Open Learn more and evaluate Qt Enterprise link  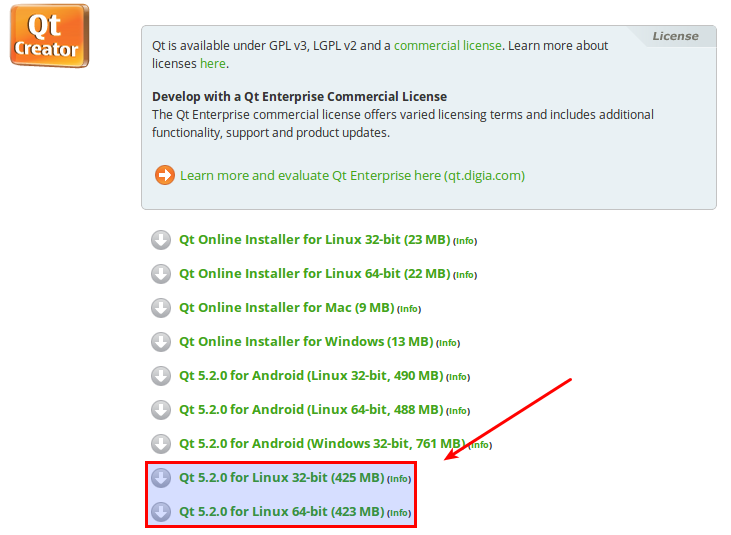352,176
